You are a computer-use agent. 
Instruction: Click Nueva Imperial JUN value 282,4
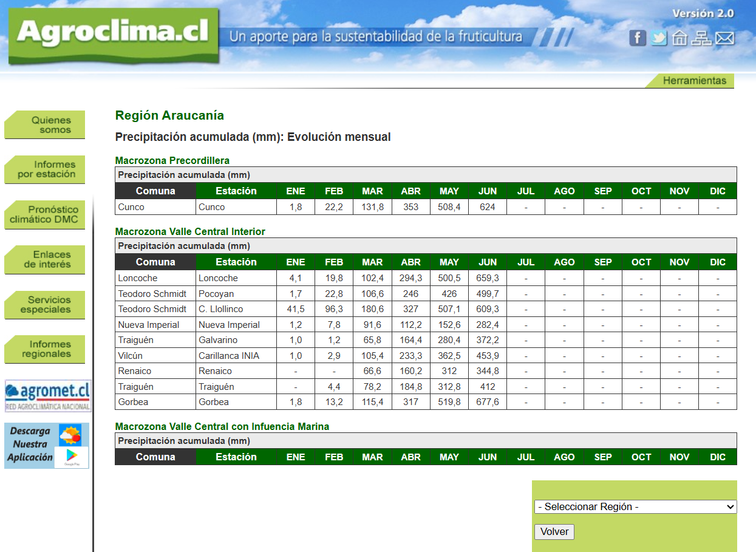point(488,325)
